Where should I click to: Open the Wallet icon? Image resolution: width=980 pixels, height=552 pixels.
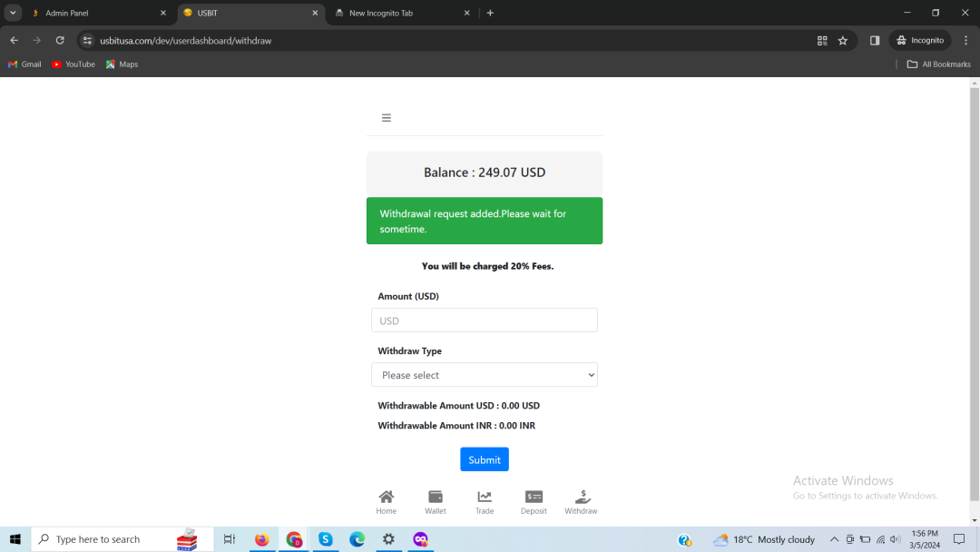click(x=436, y=498)
